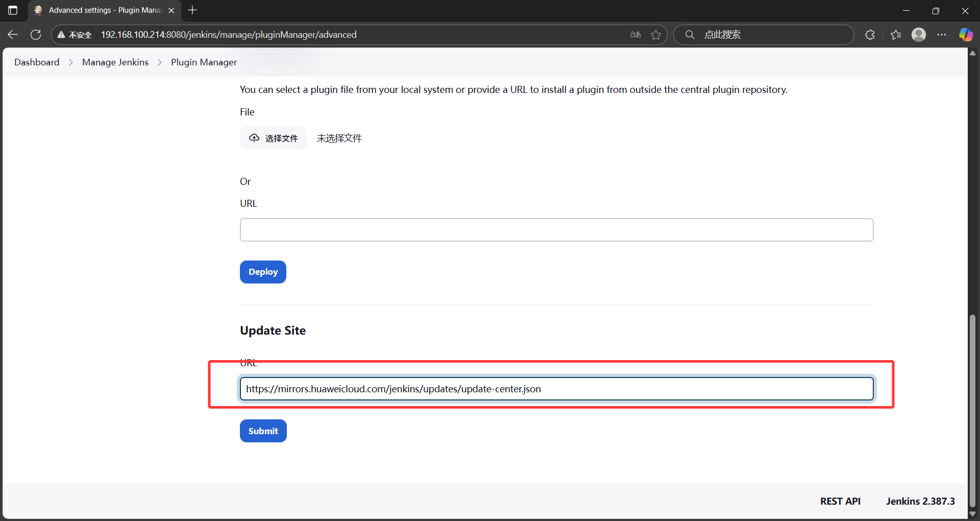Click the browser address bar URL
This screenshot has width=980, height=521.
[229, 35]
